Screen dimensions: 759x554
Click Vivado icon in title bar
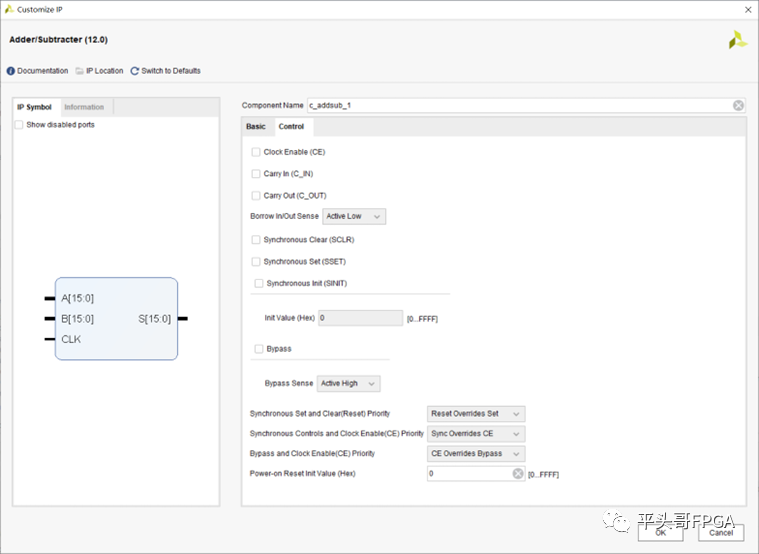tap(9, 9)
